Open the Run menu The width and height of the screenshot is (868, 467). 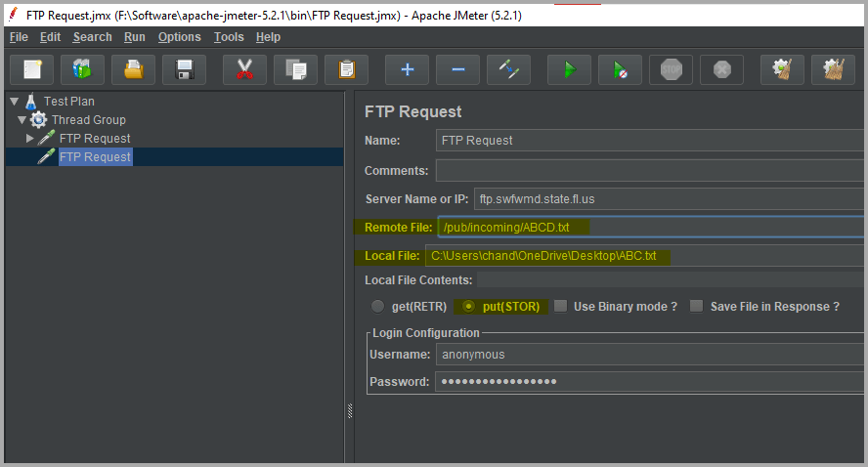pos(134,37)
